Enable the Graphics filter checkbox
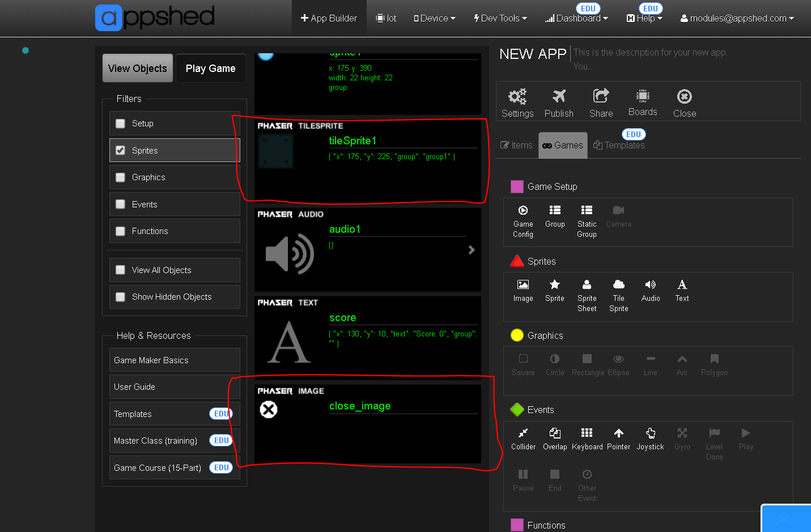 click(120, 177)
